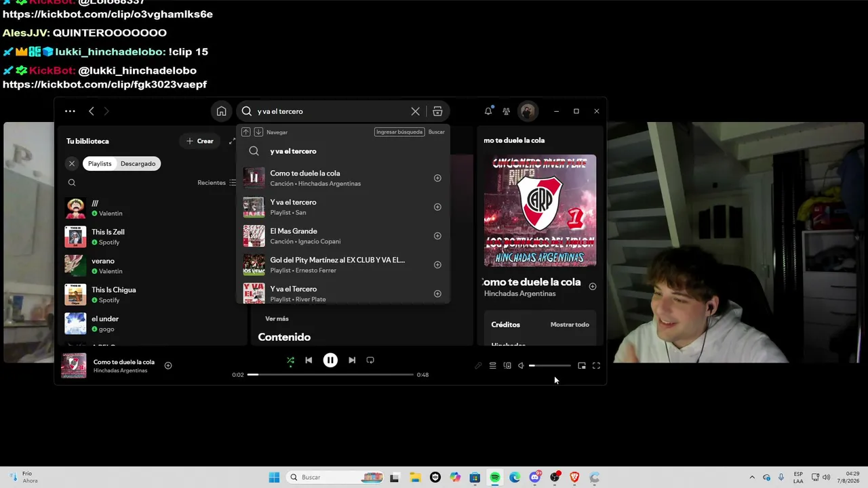Add Gol del Pity Martínez playlist to library
Screen dimensions: 868x488
437,265
